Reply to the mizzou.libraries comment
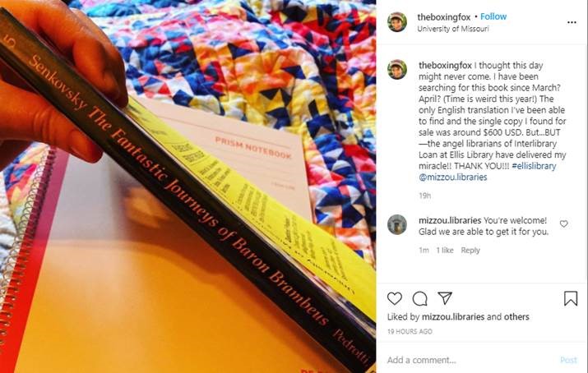 pyautogui.click(x=470, y=250)
